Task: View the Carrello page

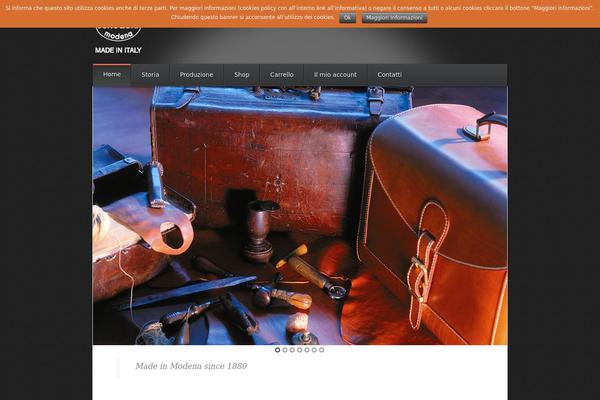Action: click(282, 75)
